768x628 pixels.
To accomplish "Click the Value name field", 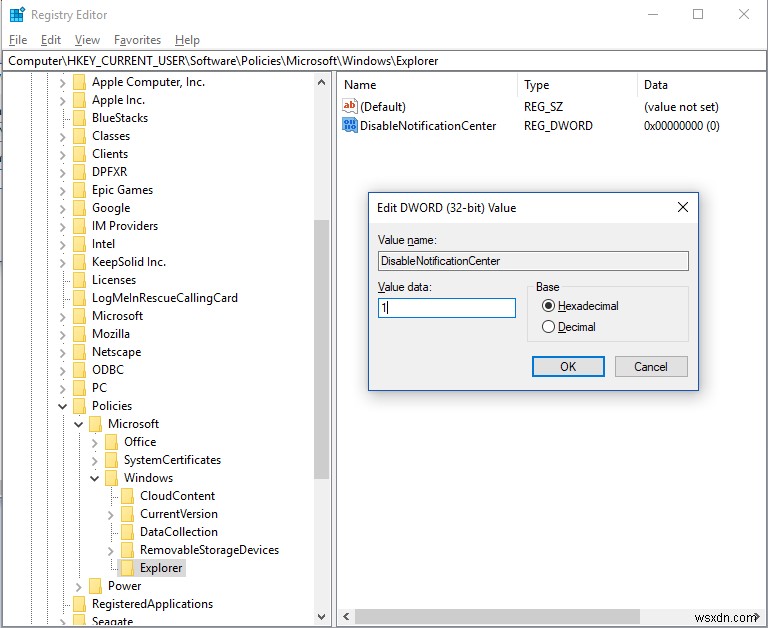I will [x=533, y=261].
